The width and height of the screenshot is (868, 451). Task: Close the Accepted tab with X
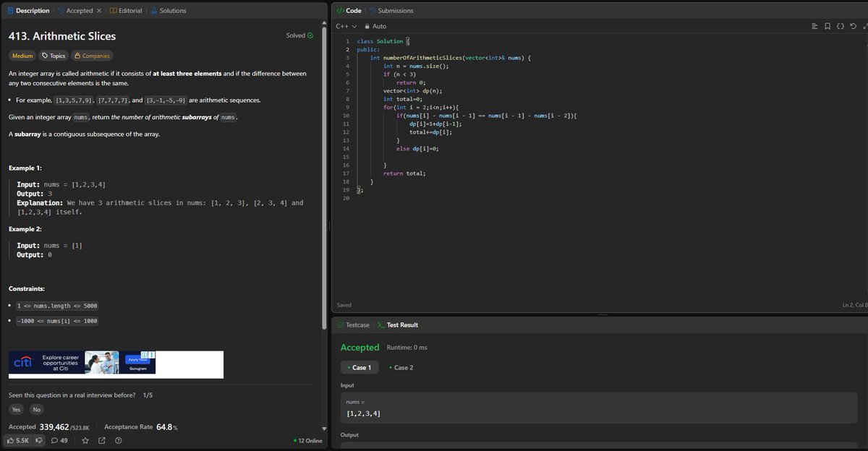pos(98,10)
